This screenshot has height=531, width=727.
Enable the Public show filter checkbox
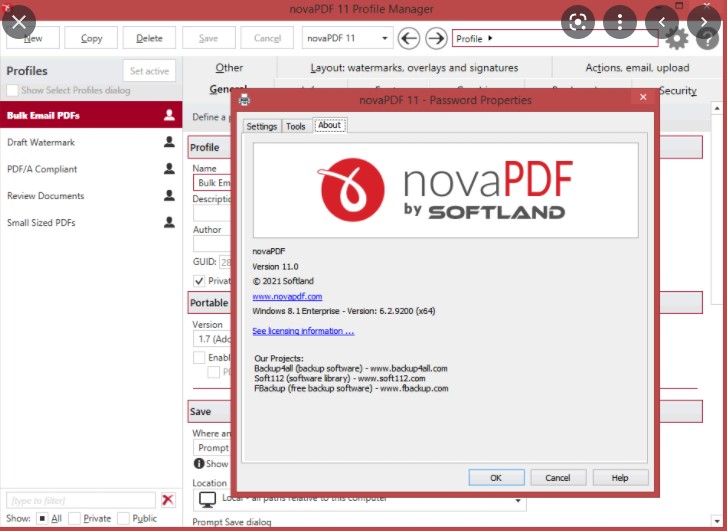[123, 518]
